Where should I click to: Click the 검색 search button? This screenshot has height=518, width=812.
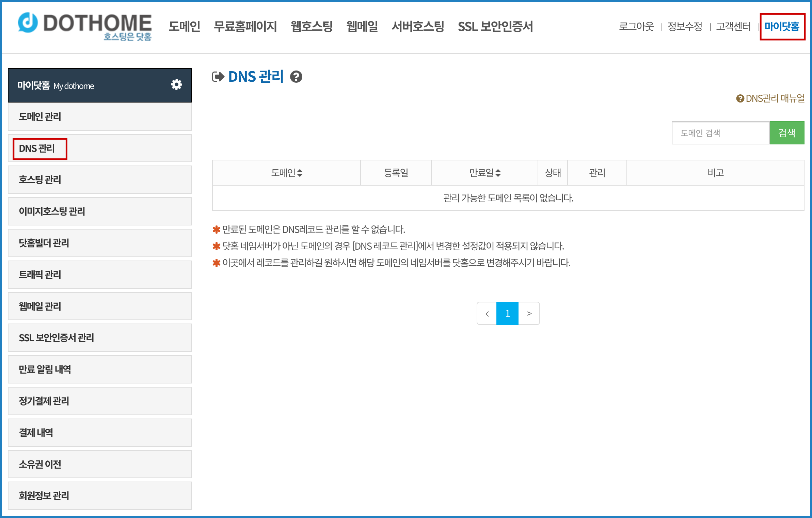click(786, 132)
